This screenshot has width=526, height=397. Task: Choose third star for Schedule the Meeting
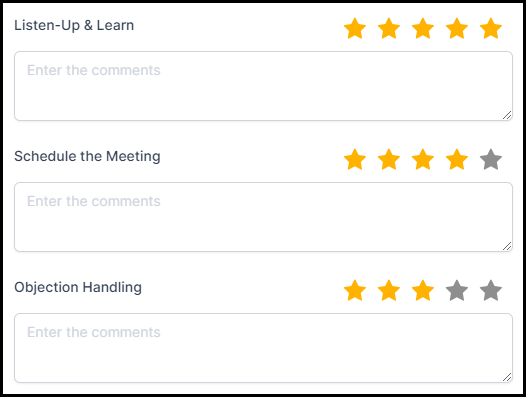point(423,159)
